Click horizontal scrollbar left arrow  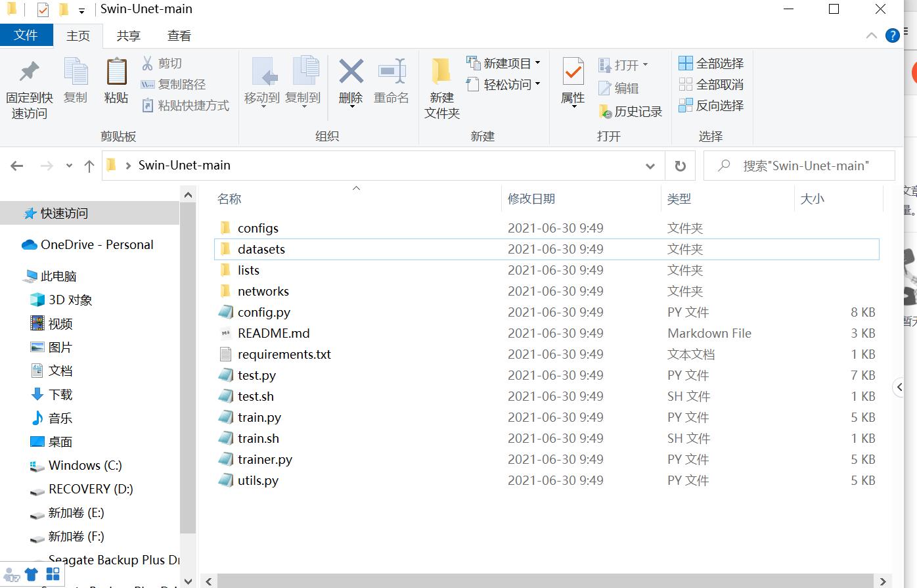(209, 581)
